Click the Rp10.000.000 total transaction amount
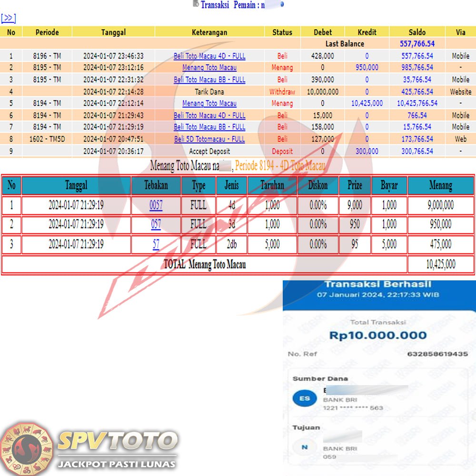 click(378, 336)
